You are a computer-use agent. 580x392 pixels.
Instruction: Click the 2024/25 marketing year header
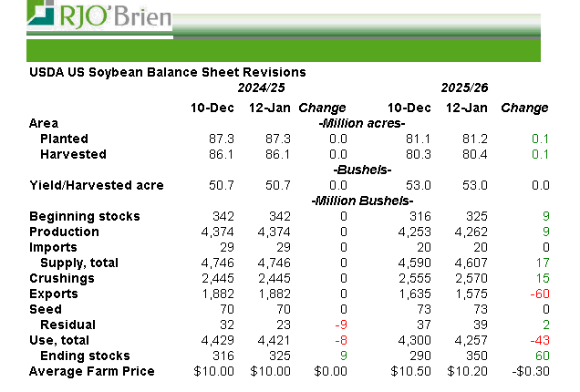tap(261, 88)
